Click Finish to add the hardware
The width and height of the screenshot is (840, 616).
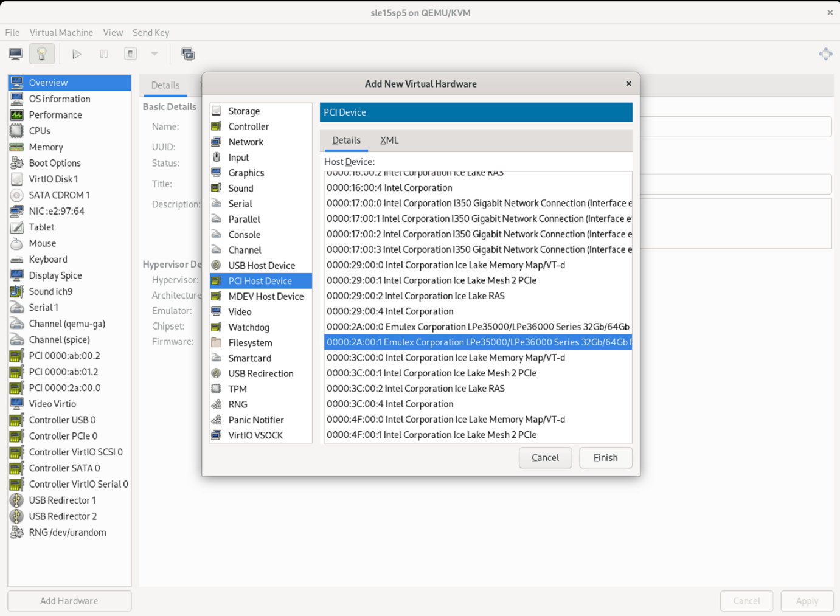coord(605,458)
